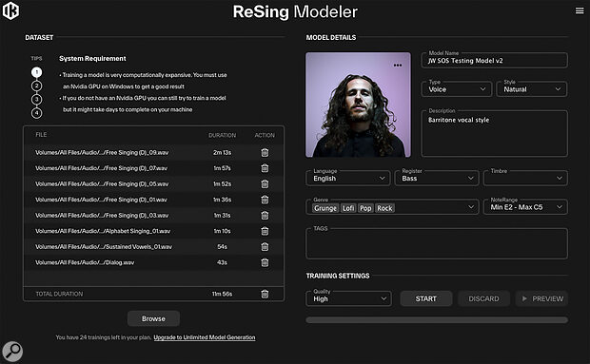This screenshot has width=590, height=364.
Task: Click the FILE column header
Action: (x=41, y=135)
